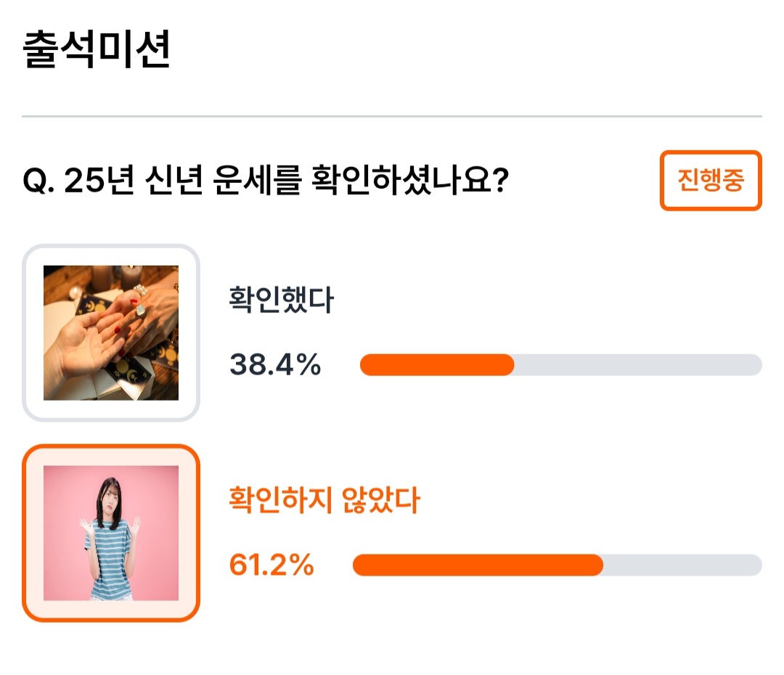The height and width of the screenshot is (675, 784).
Task: Click the 'Q.' prefix of the poll question
Action: 38,181
